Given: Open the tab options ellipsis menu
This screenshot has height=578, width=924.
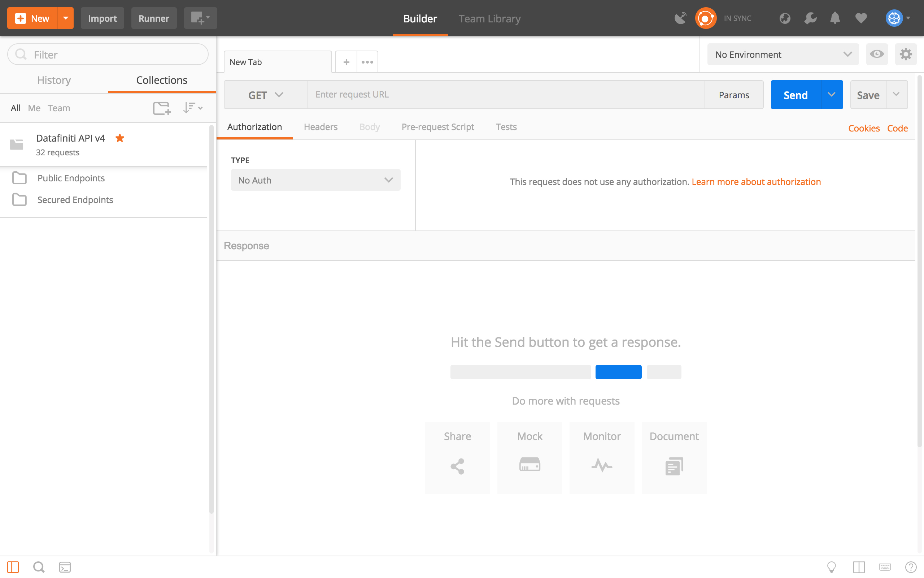Looking at the screenshot, I should click(367, 62).
